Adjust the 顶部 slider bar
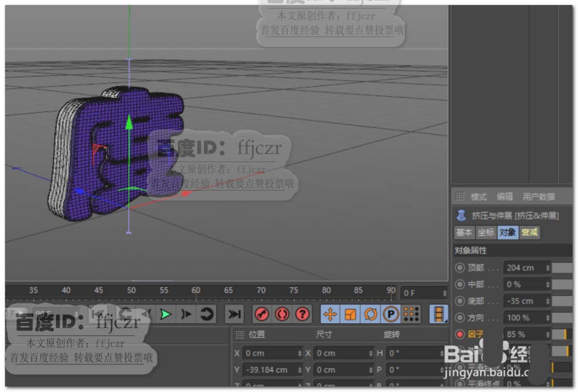Viewport: 578px width, 392px height. tap(562, 268)
